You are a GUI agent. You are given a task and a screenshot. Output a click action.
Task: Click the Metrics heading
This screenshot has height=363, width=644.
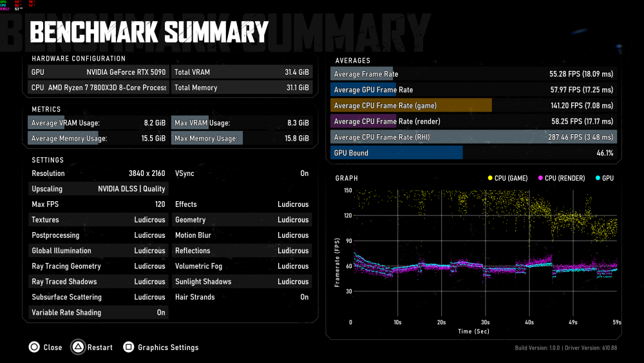point(46,110)
